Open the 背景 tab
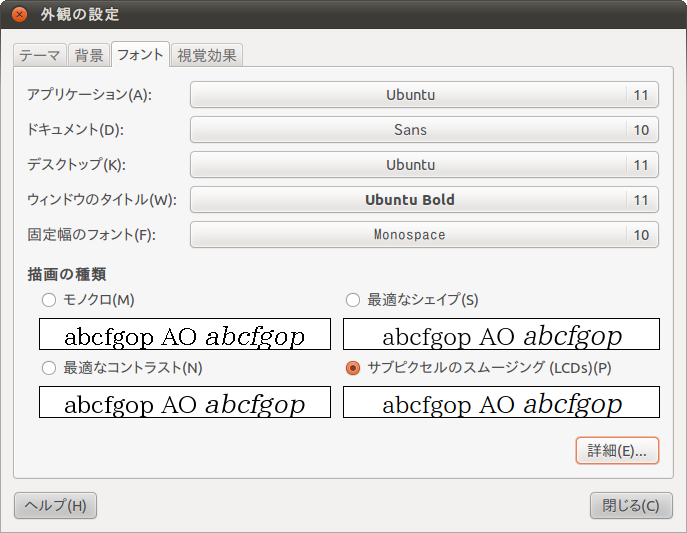The image size is (687, 533). 89,55
